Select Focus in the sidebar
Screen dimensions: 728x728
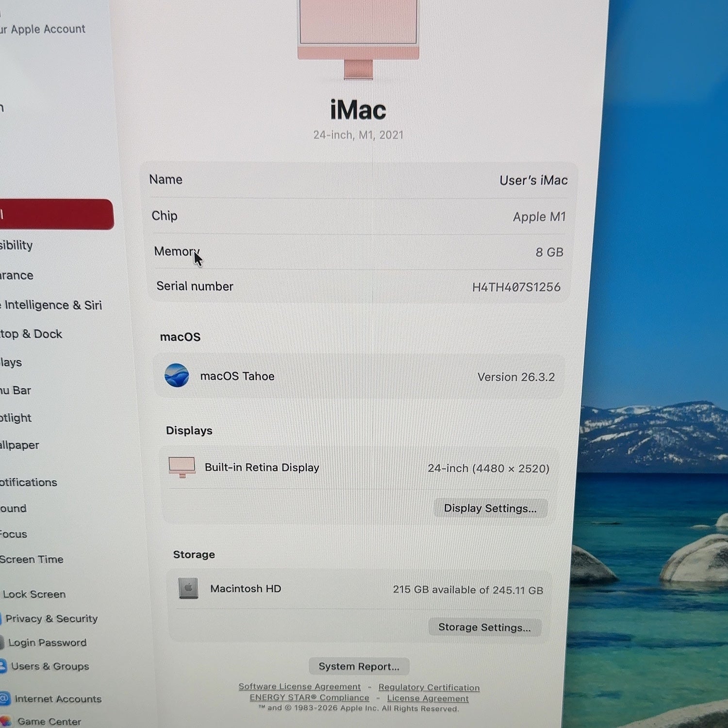tap(14, 534)
